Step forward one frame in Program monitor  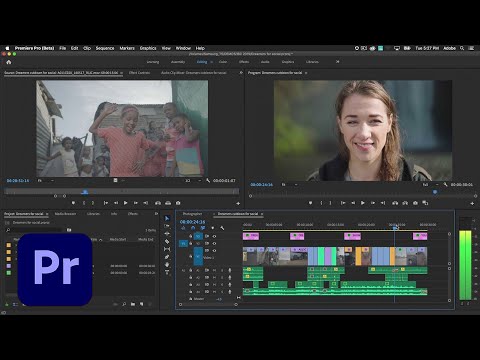pos(373,203)
